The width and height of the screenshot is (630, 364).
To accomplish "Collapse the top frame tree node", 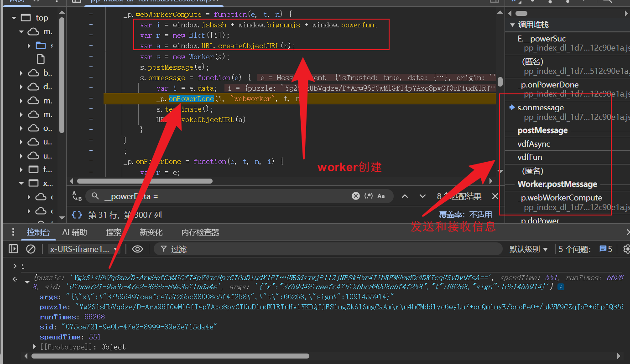I will (x=14, y=18).
